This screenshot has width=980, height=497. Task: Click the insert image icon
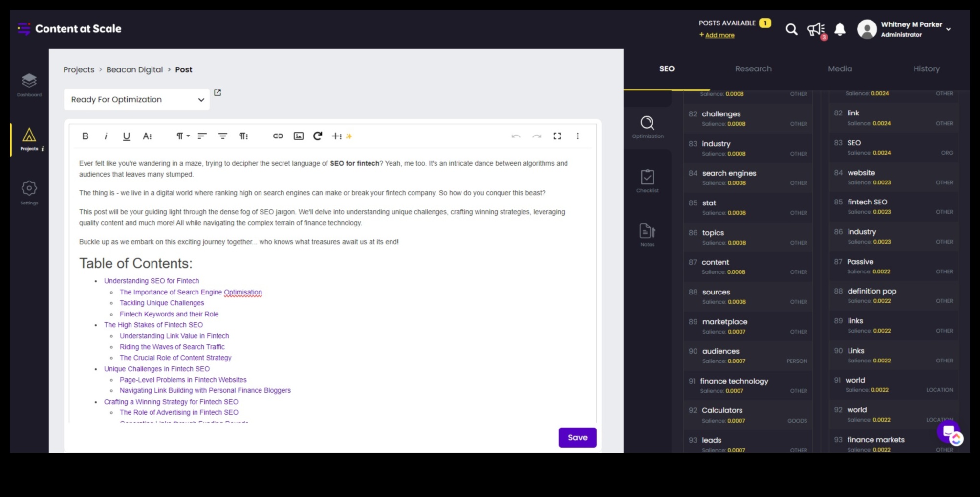pos(298,136)
